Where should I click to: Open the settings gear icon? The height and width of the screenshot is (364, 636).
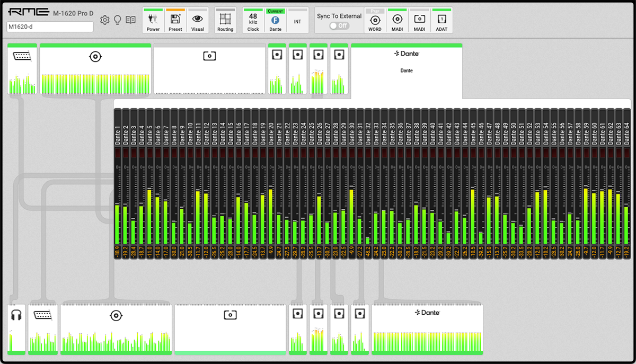click(x=105, y=20)
